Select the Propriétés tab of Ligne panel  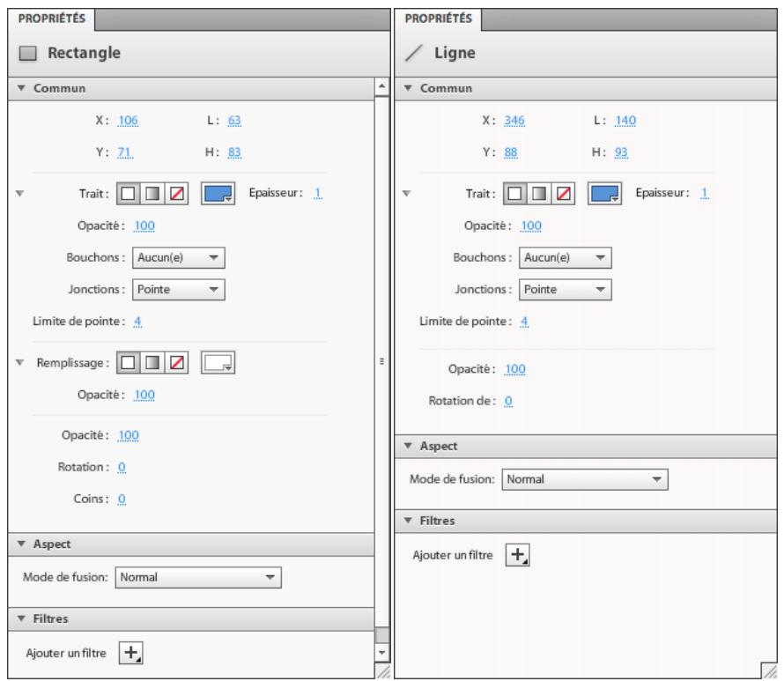pyautogui.click(x=438, y=19)
